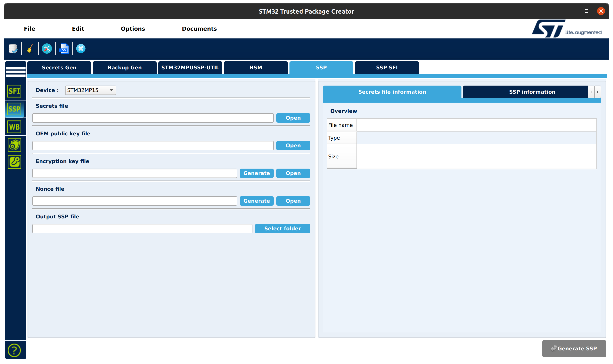
Task: Click the ST life.augmented logo
Action: click(567, 29)
